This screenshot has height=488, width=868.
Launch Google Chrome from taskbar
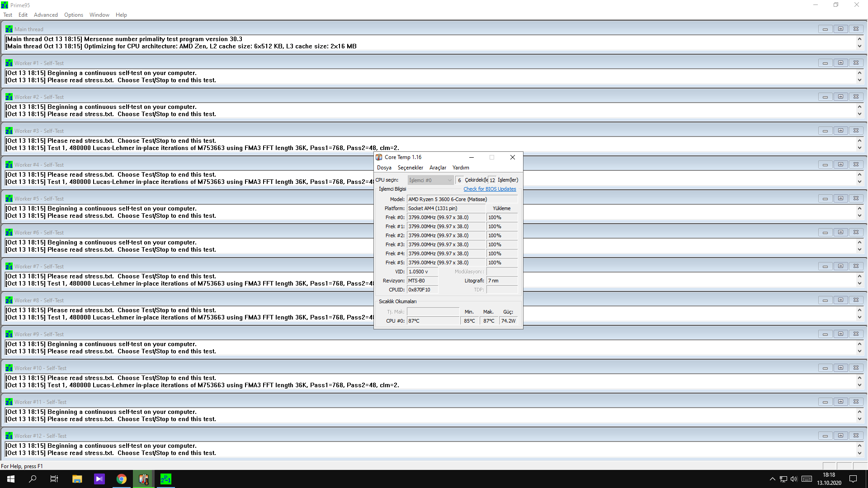click(122, 479)
